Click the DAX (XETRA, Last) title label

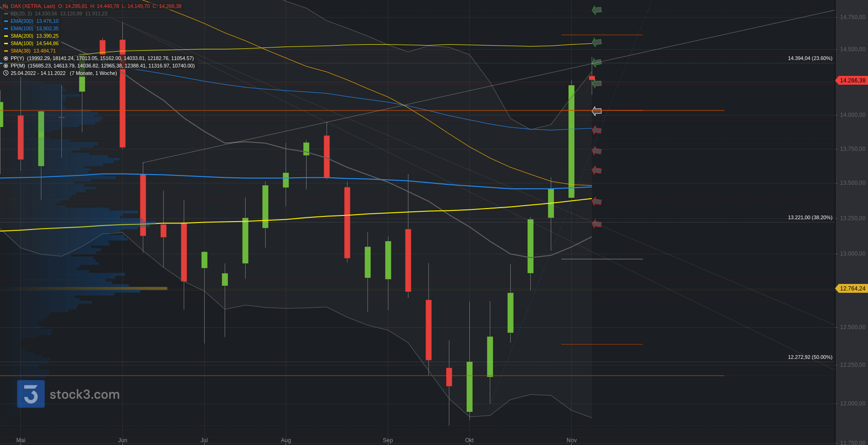click(33, 6)
